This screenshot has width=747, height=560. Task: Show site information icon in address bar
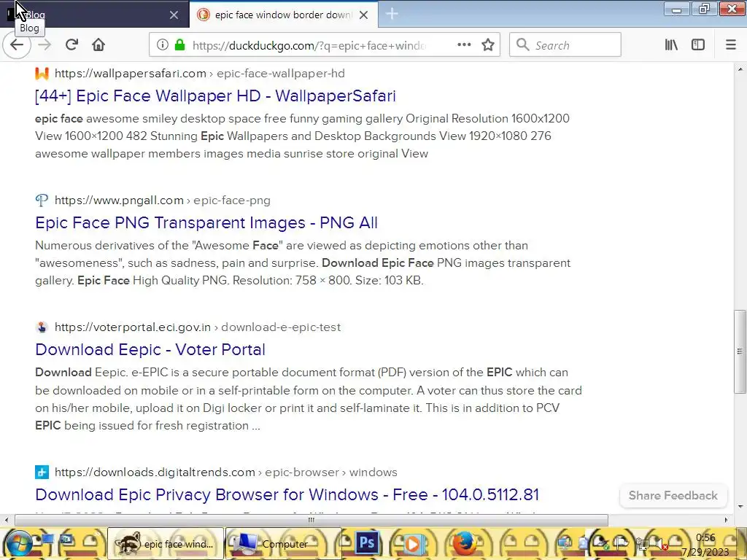[163, 44]
